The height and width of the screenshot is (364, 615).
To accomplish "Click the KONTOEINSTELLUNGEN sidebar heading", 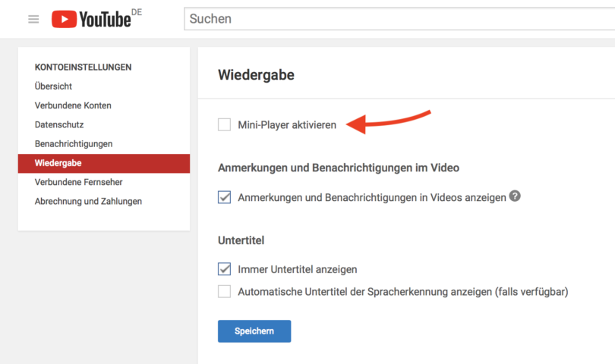I will click(x=83, y=67).
